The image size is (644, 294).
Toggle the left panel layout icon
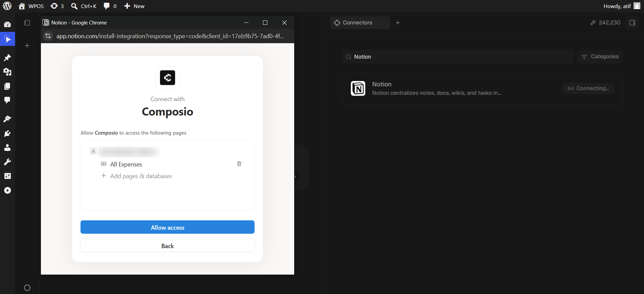click(x=27, y=23)
